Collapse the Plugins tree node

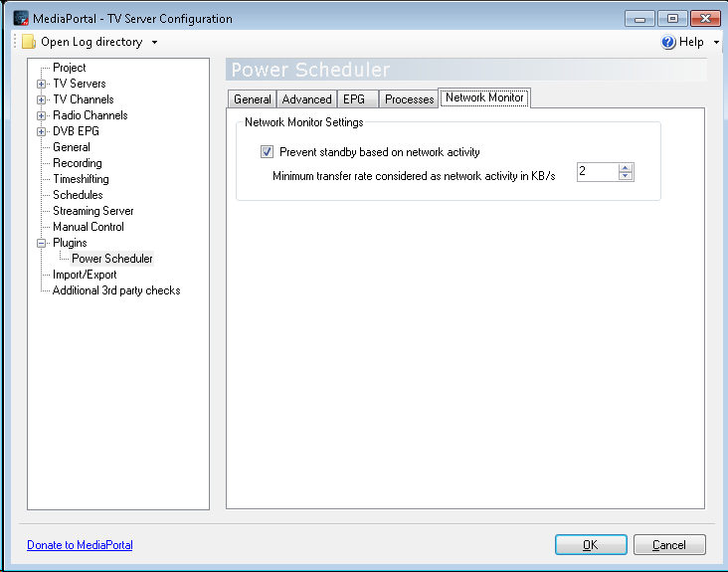click(x=42, y=243)
